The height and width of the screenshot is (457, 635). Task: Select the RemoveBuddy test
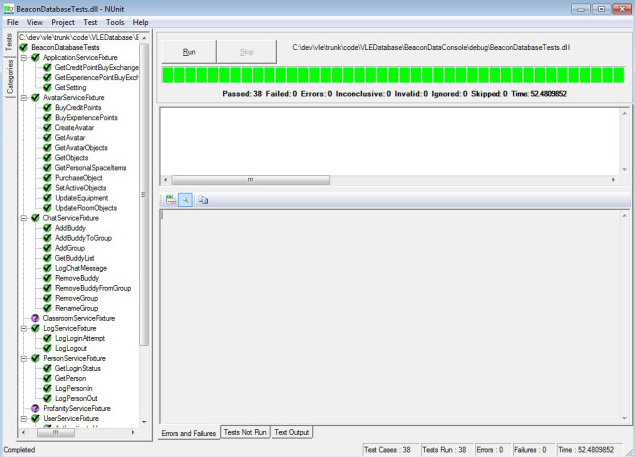point(77,278)
